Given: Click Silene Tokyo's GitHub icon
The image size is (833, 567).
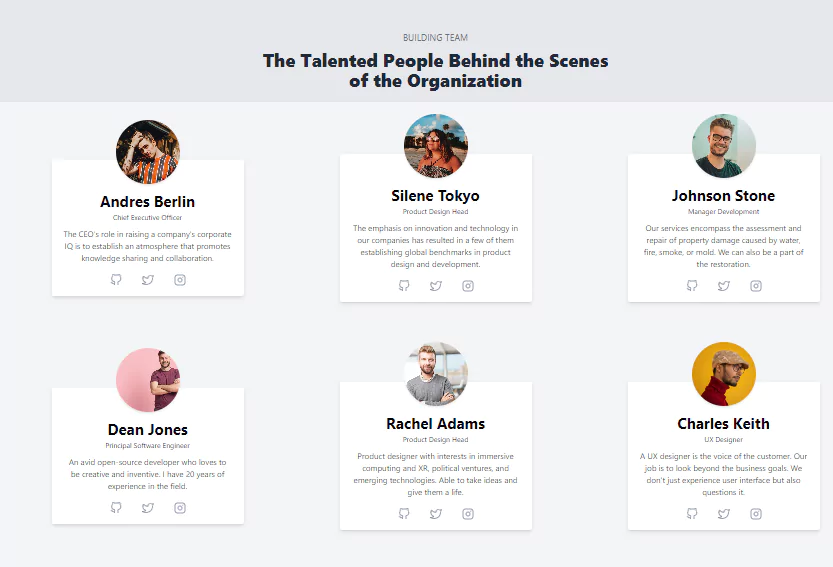Looking at the screenshot, I should pos(404,285).
